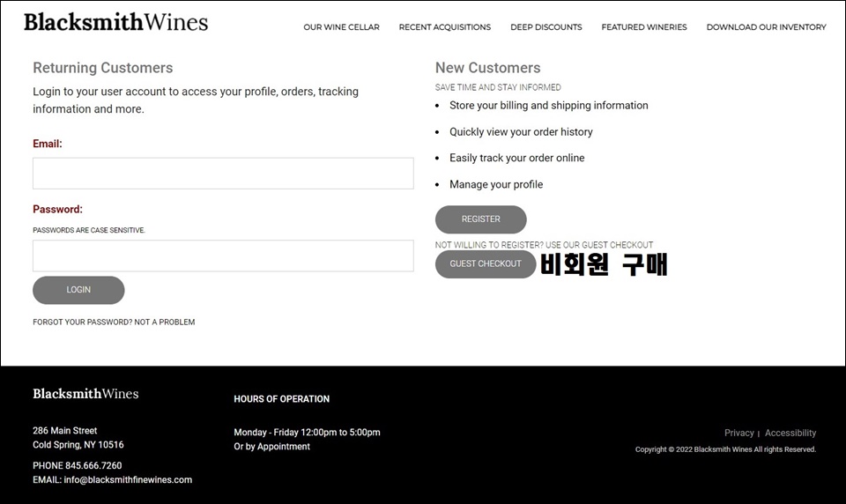Click the Login button
The image size is (846, 504).
(78, 290)
